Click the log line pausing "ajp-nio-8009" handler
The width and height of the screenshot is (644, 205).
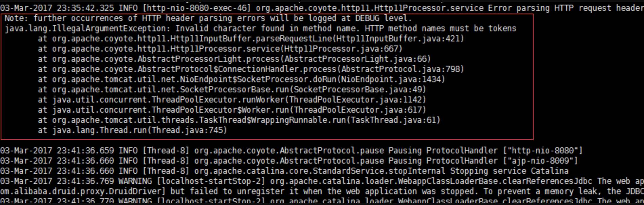[289, 161]
